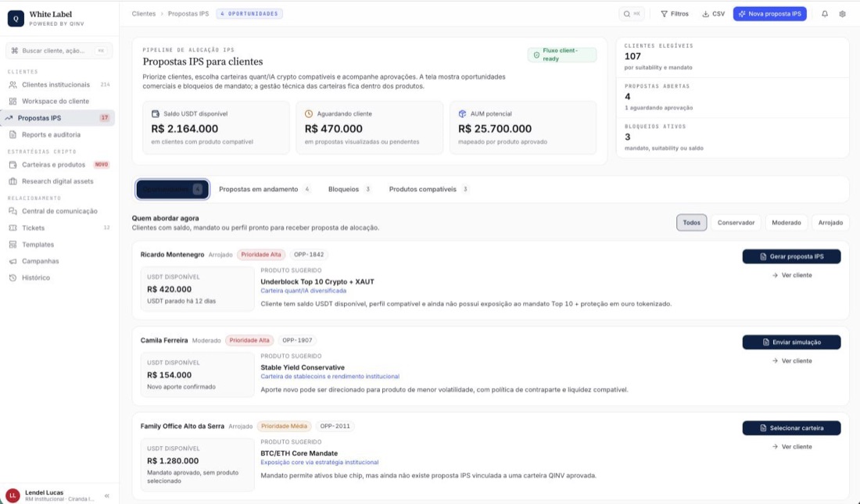Click NOVO badge on Carteiras e produtos

(102, 165)
